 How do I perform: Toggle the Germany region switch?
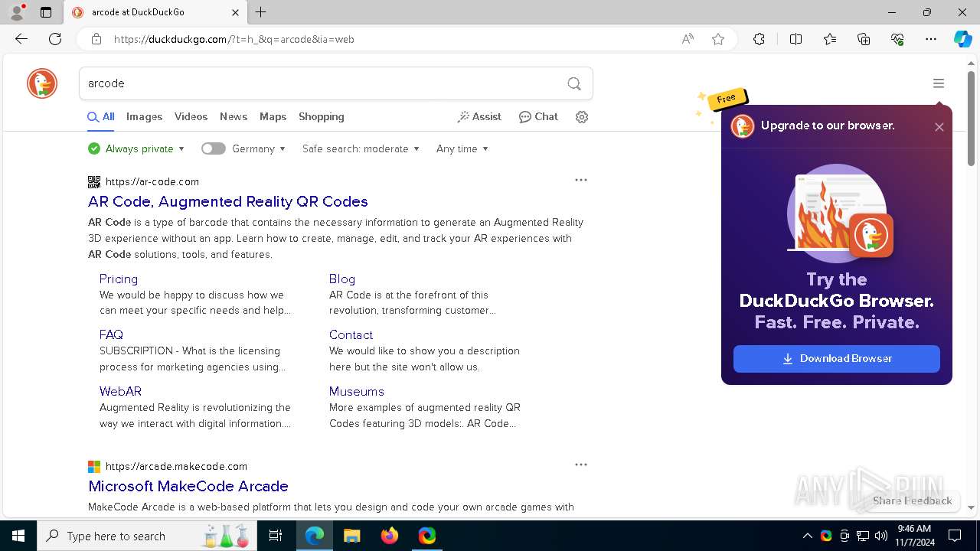[214, 148]
